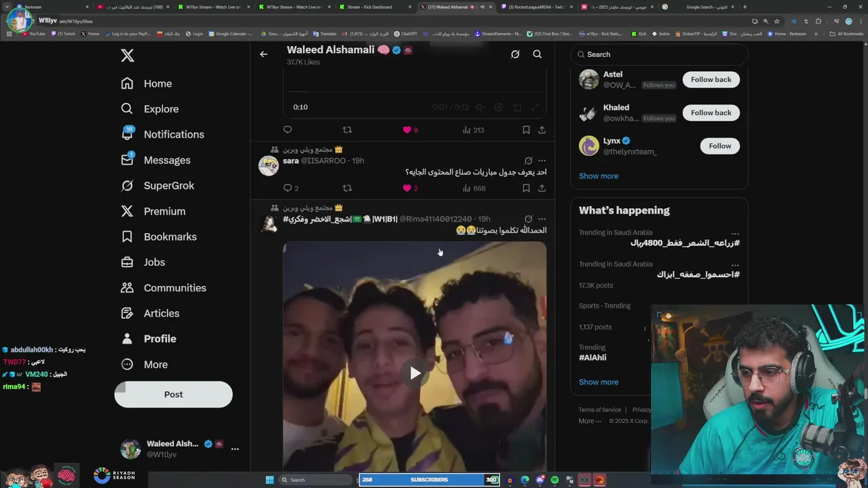Open the Terms of Service link

click(599, 409)
